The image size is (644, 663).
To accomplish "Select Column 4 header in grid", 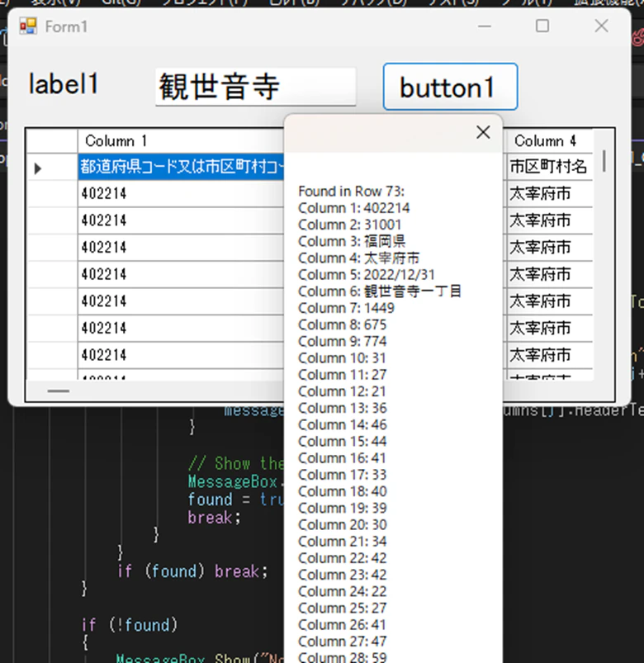I will [x=550, y=141].
